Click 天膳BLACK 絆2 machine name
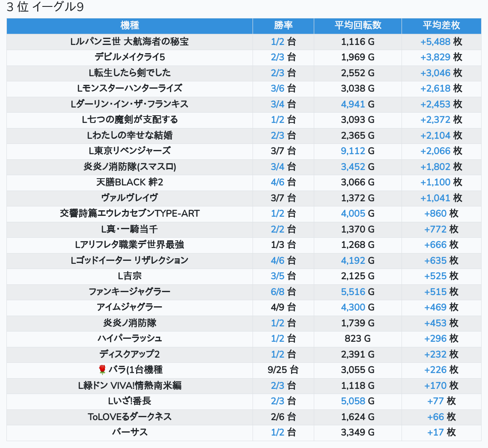 (129, 182)
